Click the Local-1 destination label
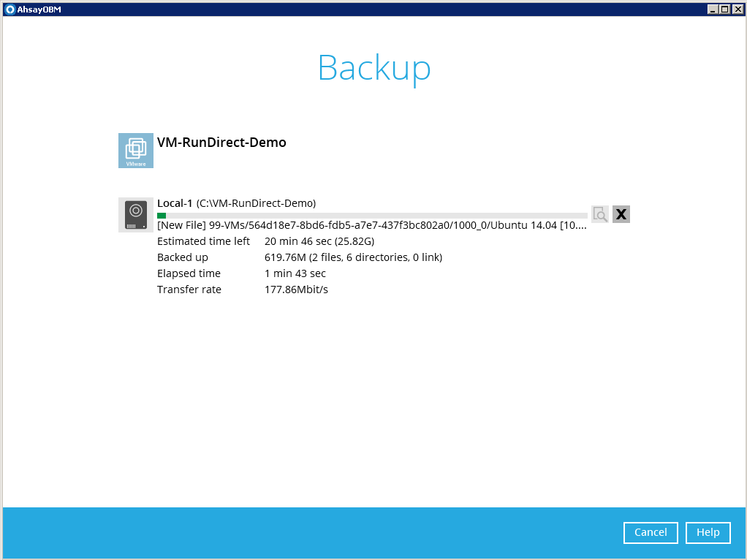Viewport: 747px width, 560px height. point(236,203)
